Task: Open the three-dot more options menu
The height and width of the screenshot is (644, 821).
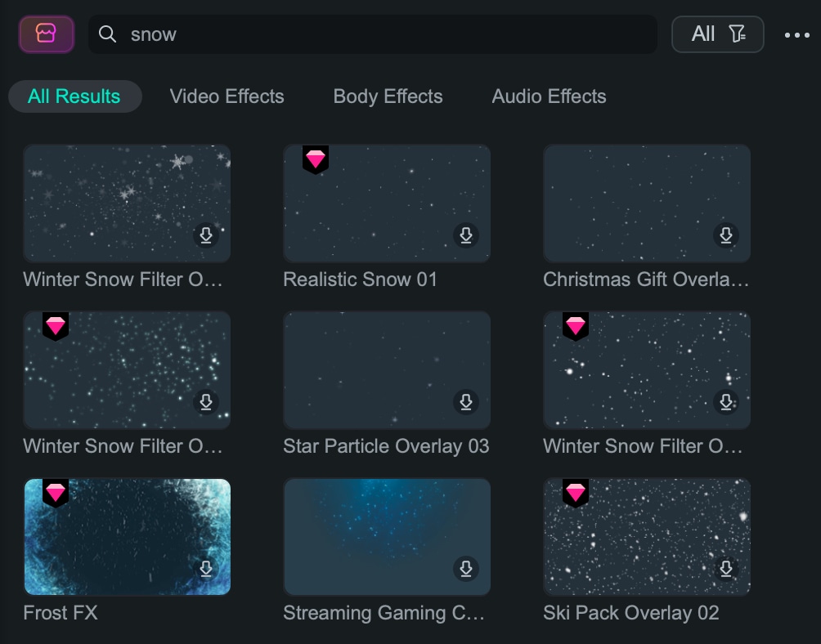Action: tap(796, 34)
